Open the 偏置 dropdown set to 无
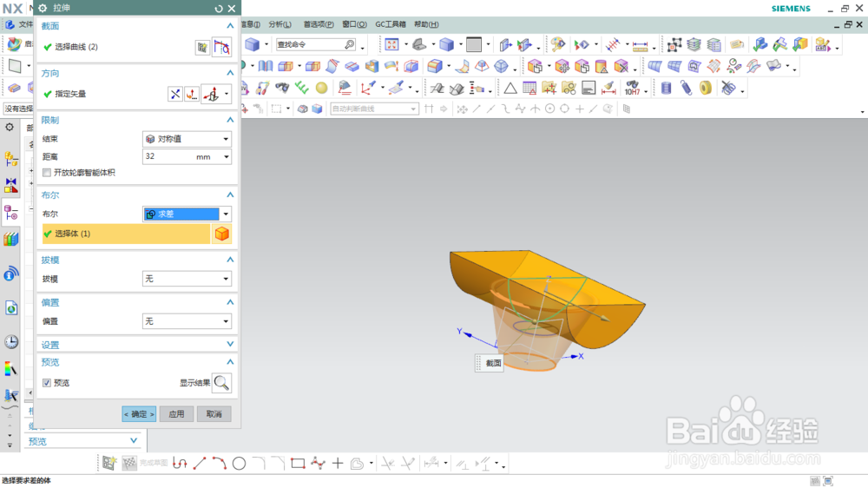Screen dimensions: 868x488 tap(187, 321)
